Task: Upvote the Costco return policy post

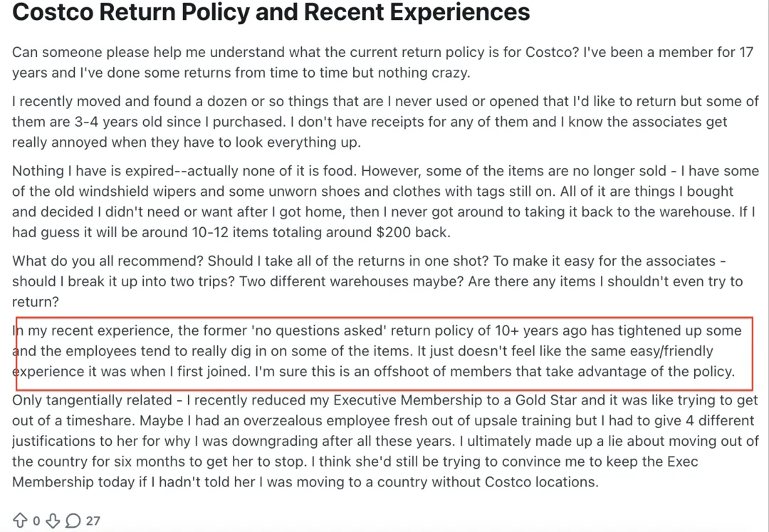Action: coord(20,521)
